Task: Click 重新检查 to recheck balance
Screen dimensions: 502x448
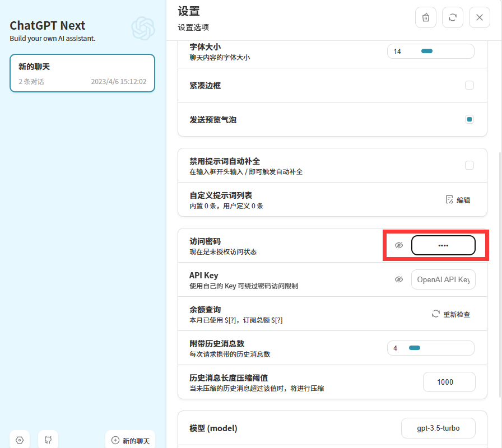Action: click(451, 314)
